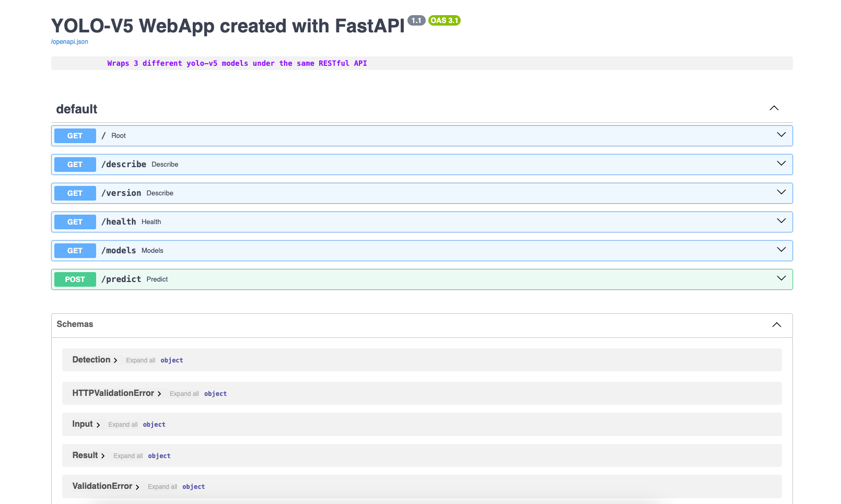
Task: Click the POST badge on /predict
Action: (x=75, y=279)
